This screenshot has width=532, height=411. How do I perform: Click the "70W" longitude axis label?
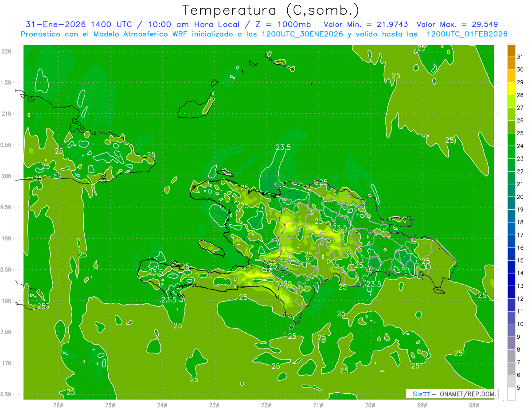pos(370,405)
